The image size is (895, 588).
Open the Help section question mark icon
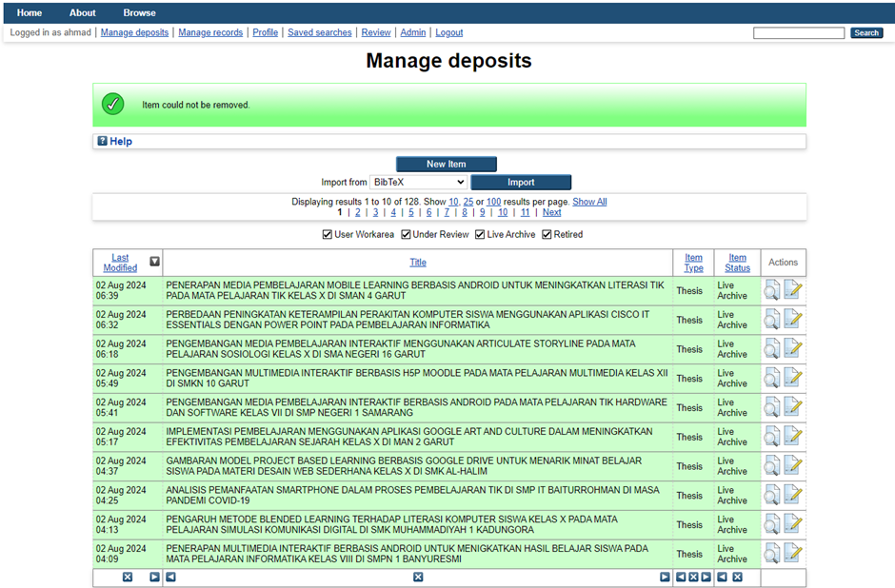pos(103,142)
